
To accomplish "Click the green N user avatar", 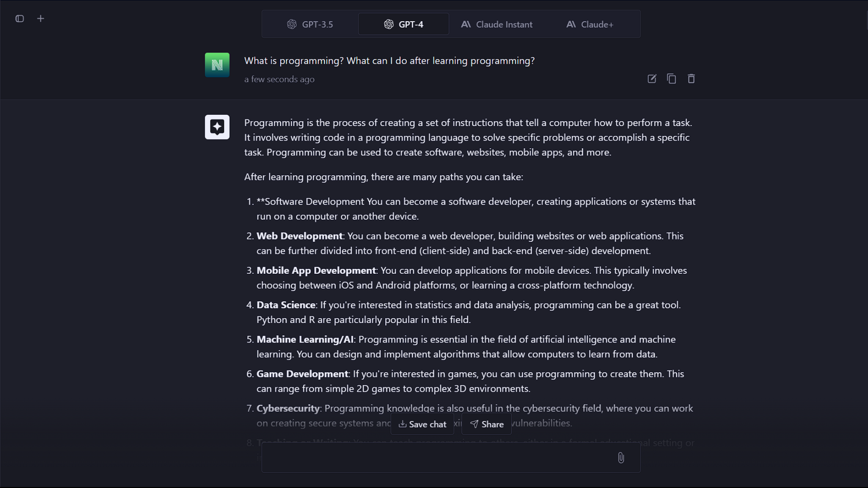I will 217,65.
